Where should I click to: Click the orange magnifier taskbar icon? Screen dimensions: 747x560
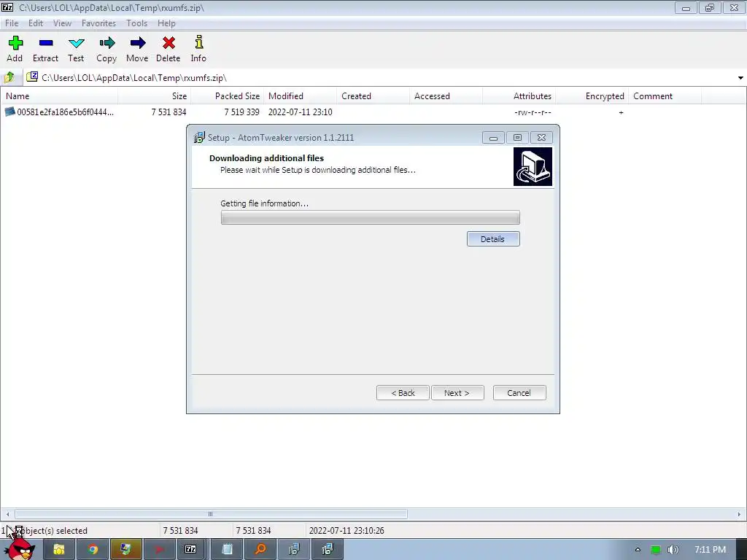click(260, 550)
